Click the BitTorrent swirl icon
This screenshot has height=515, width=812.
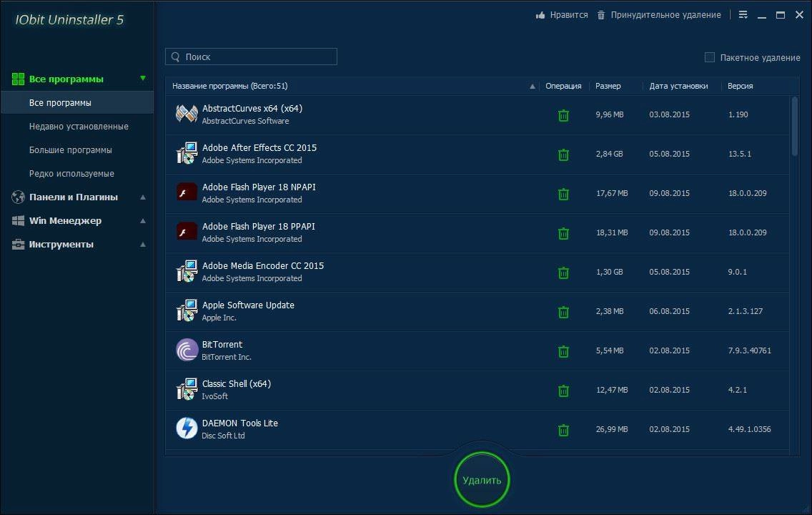click(187, 350)
